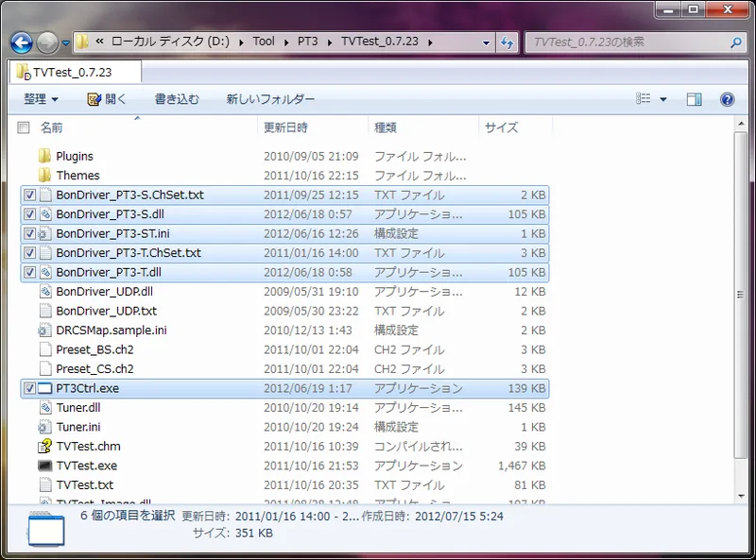Uncheck BonDriver_PT3-T.ChSet.txt checkbox
Image resolution: width=756 pixels, height=560 pixels.
[x=30, y=252]
